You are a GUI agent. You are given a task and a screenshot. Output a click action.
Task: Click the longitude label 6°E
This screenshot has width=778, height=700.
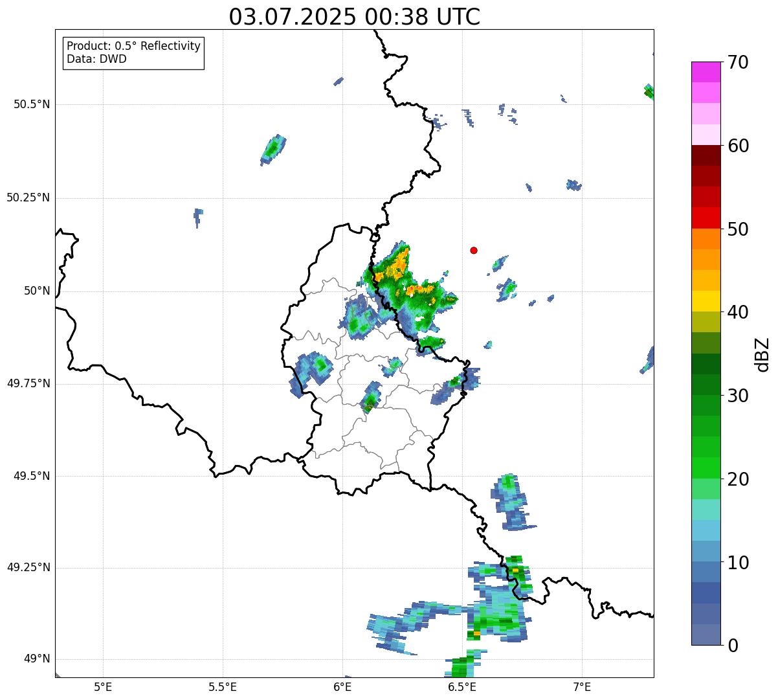click(342, 686)
